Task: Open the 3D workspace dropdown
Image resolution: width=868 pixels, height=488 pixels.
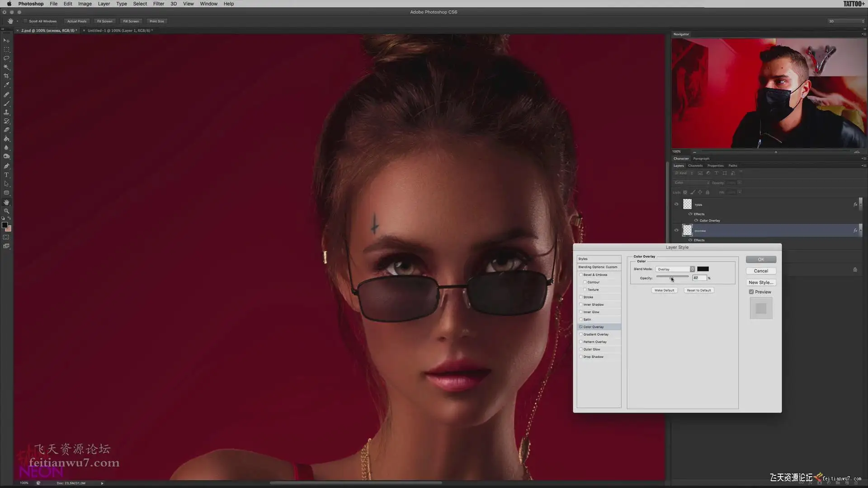Action: pyautogui.click(x=846, y=21)
